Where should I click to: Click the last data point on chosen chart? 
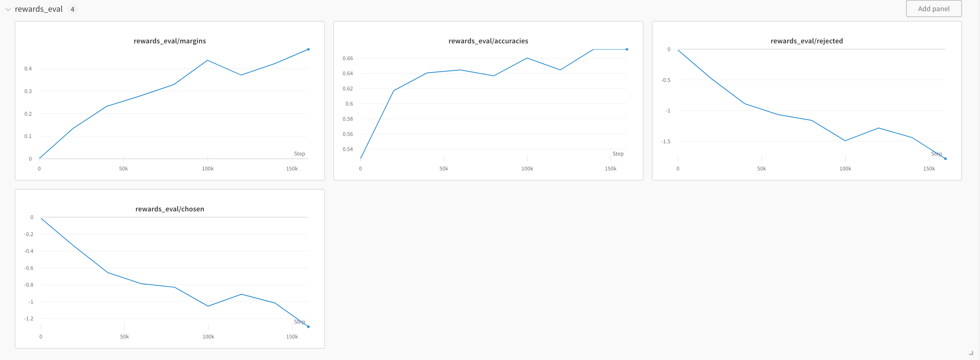pyautogui.click(x=308, y=326)
